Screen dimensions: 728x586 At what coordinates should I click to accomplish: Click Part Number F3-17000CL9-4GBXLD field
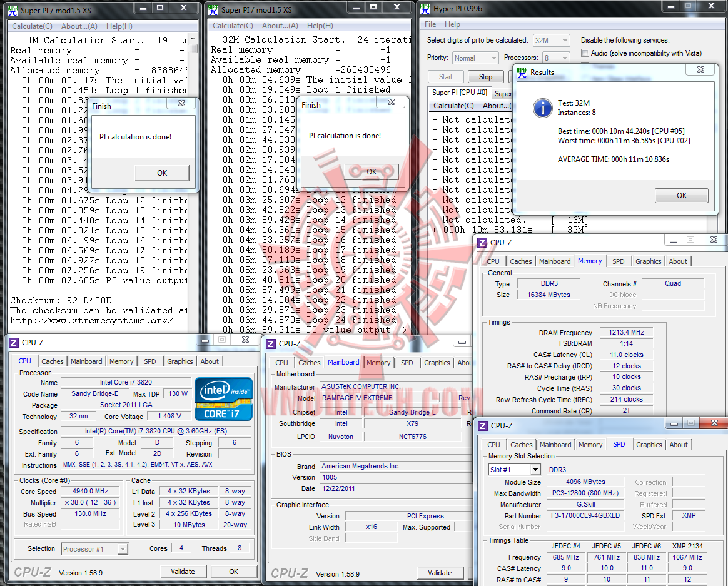coord(585,515)
